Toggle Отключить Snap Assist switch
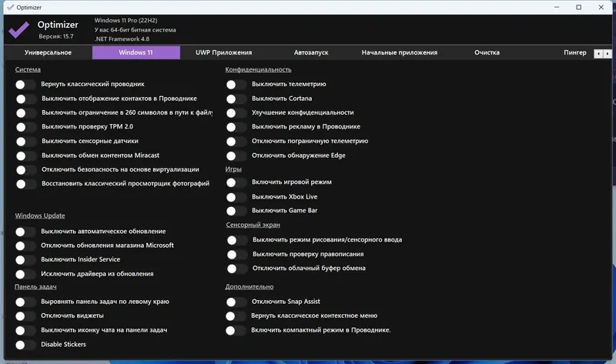The width and height of the screenshot is (616, 364). (236, 302)
